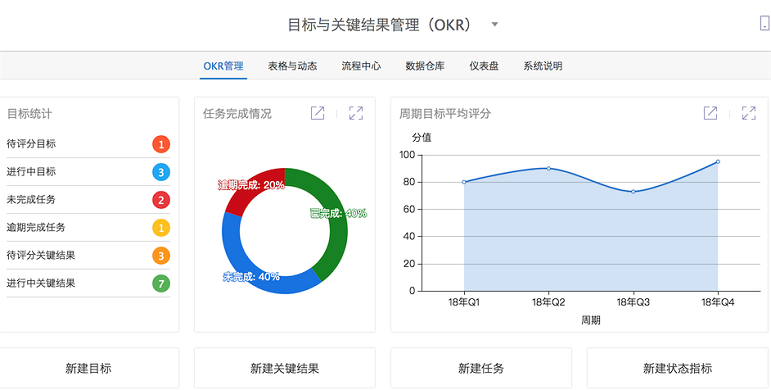Open the 待评分目标 row
771x390 pixels.
[89, 144]
